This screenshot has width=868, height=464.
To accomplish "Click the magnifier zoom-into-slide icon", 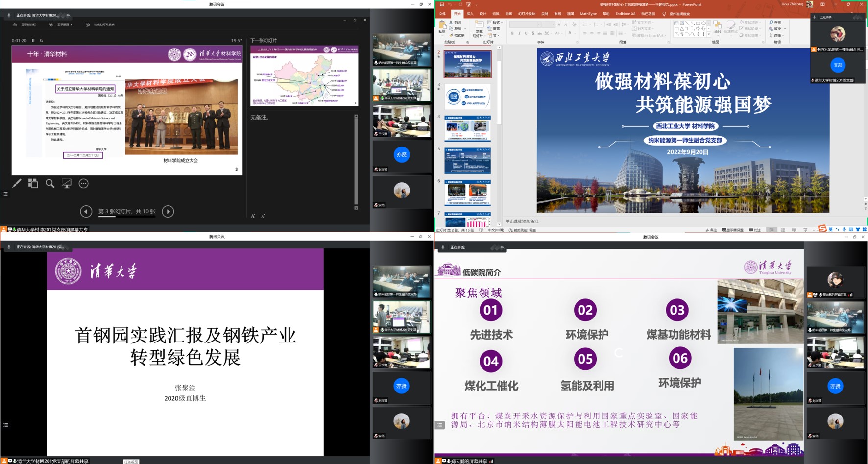I will pyautogui.click(x=50, y=183).
